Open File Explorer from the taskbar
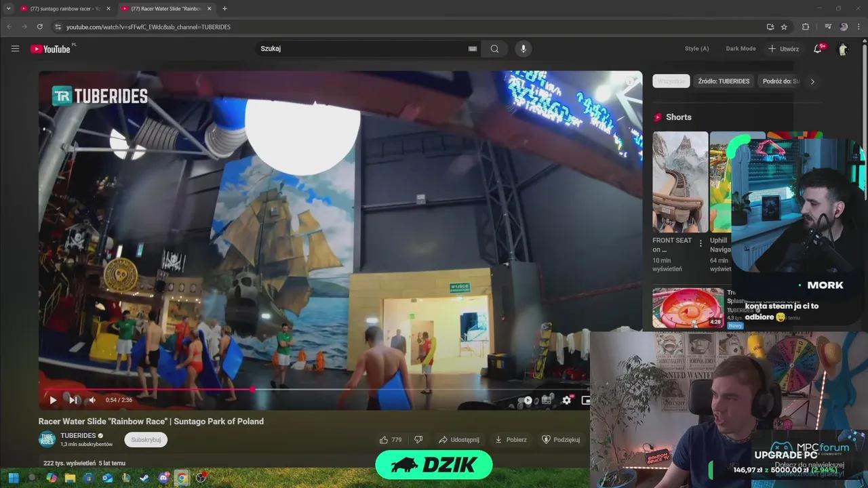This screenshot has width=868, height=488. click(x=70, y=478)
